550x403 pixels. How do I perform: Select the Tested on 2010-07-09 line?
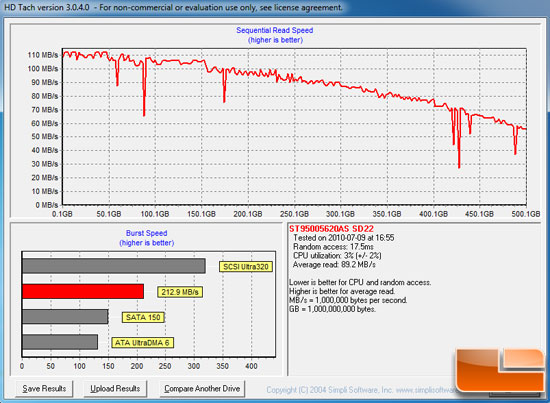click(344, 238)
